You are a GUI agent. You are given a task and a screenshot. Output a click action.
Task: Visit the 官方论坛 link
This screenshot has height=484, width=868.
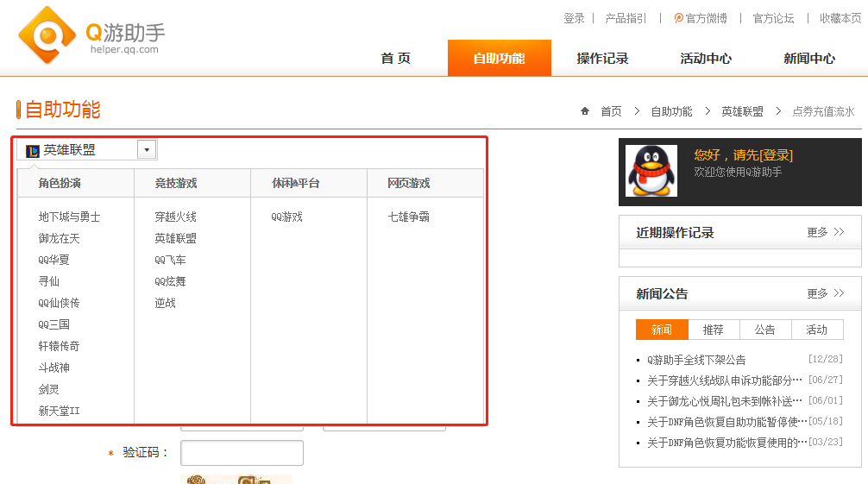click(773, 18)
